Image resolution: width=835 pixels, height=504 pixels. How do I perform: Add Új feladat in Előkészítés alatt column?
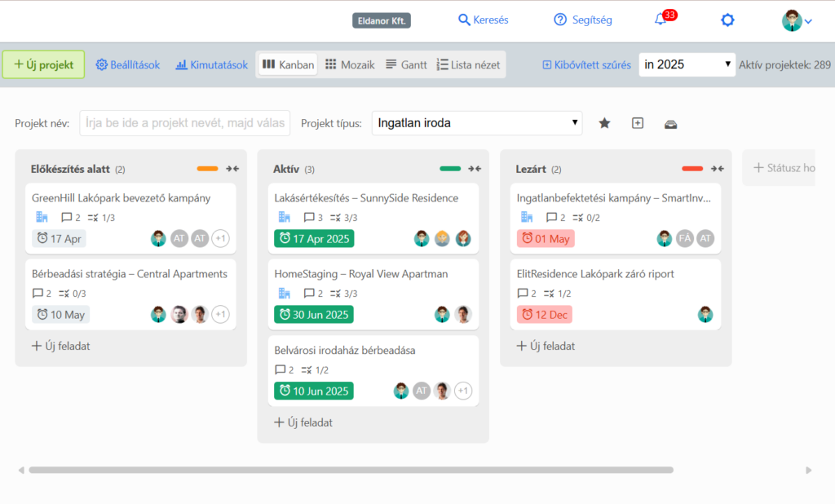(x=60, y=346)
